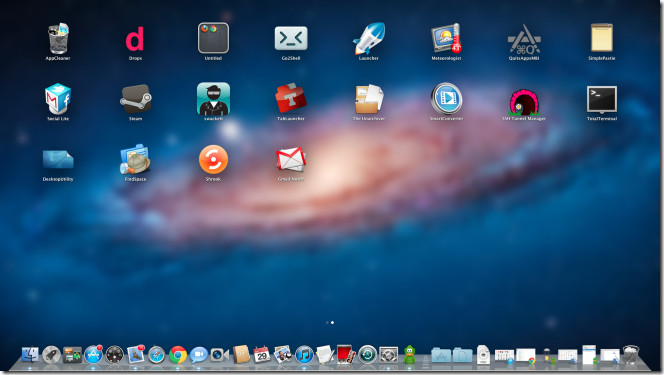The image size is (664, 375).
Task: Open iCal calendar showing 29 in Dock
Action: coord(262,354)
